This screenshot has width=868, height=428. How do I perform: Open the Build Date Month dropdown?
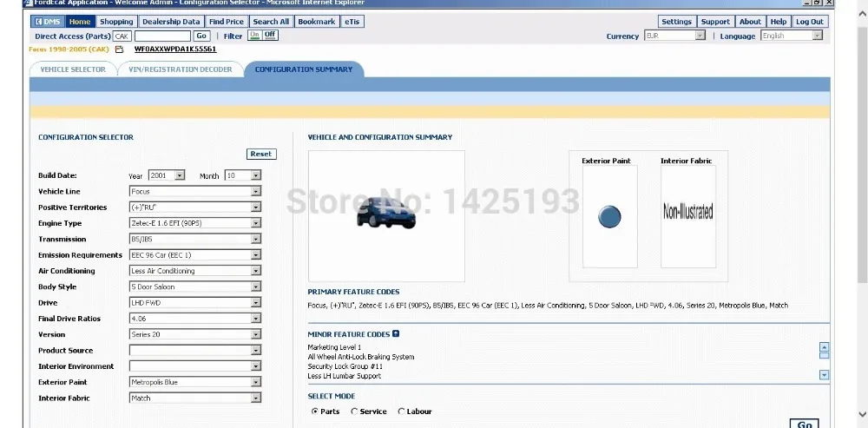point(242,175)
